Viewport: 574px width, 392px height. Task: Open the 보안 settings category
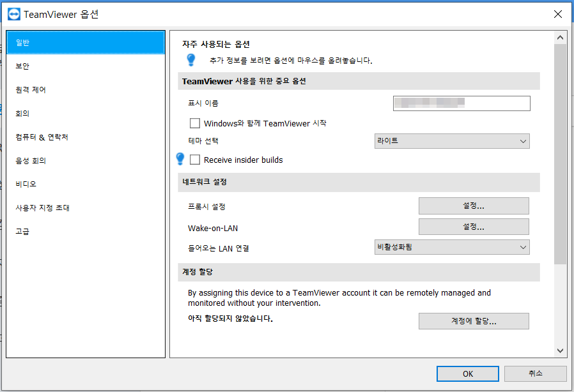(86, 66)
